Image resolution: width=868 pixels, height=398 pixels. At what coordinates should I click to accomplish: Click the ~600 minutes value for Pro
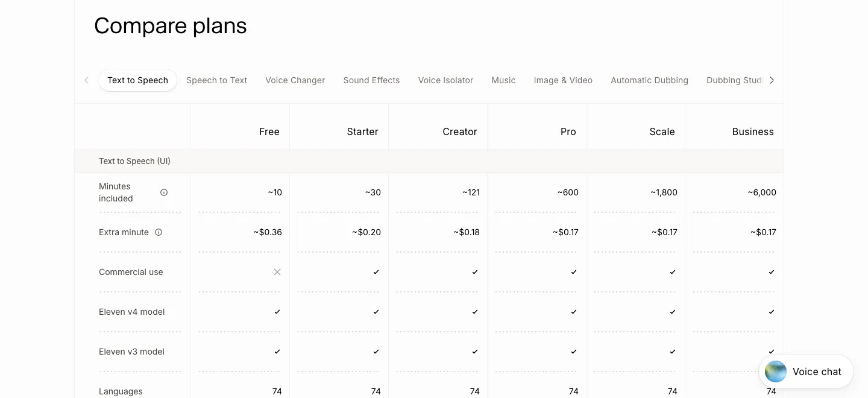(x=568, y=192)
